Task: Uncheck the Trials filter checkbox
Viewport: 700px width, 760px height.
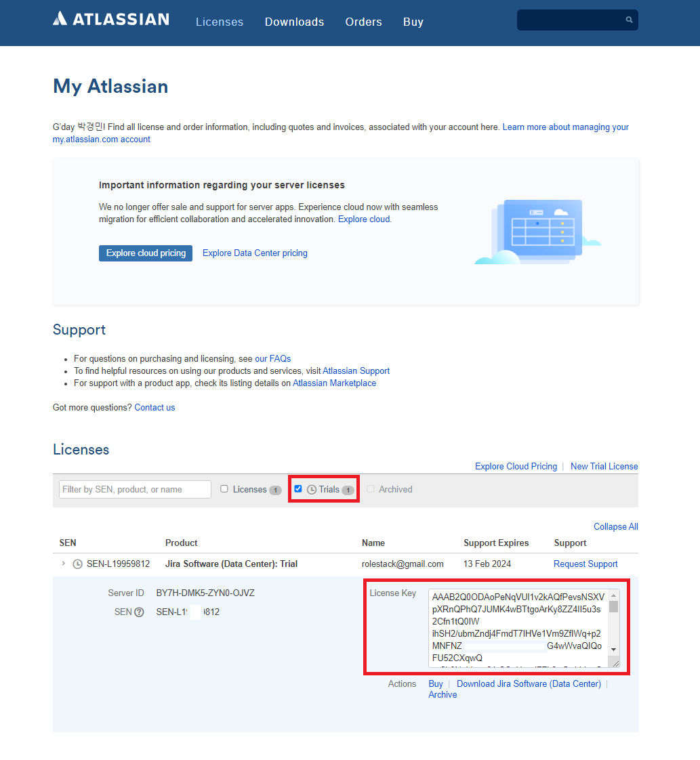Action: point(298,489)
